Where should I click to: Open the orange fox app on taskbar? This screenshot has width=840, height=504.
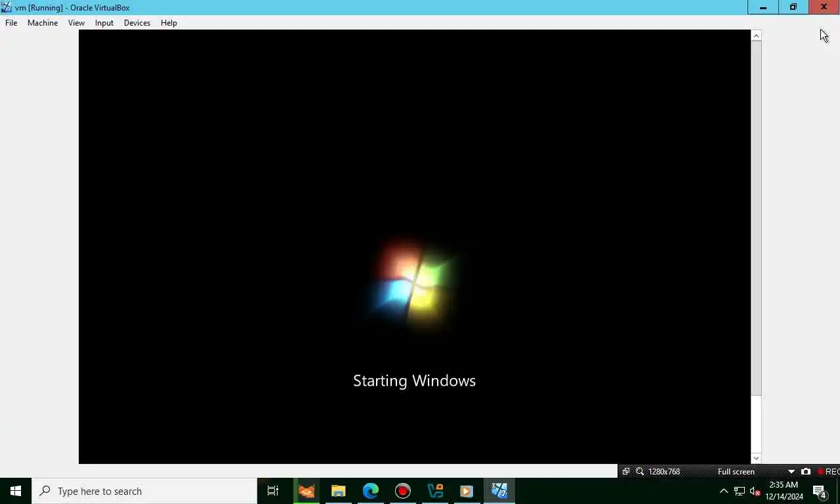tap(306, 491)
